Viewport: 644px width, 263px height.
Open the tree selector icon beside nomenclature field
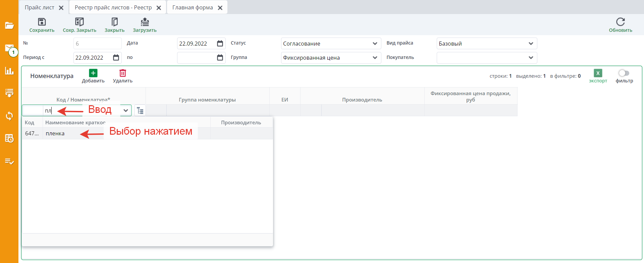click(140, 111)
